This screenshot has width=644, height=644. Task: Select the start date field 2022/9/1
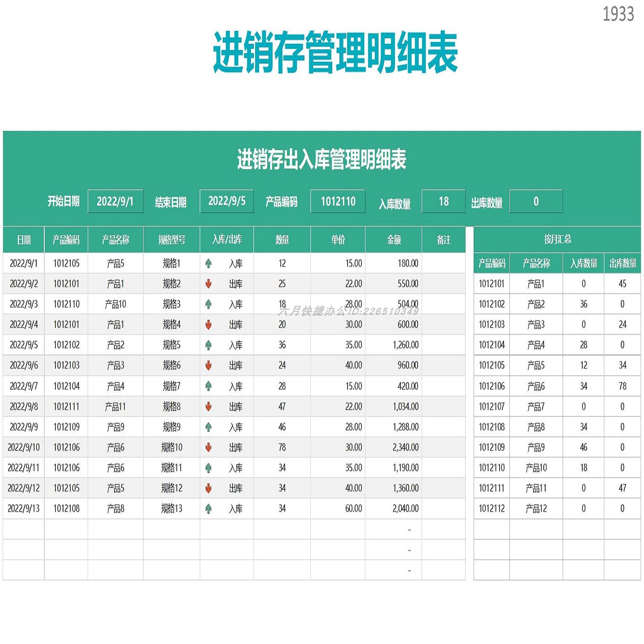[115, 201]
